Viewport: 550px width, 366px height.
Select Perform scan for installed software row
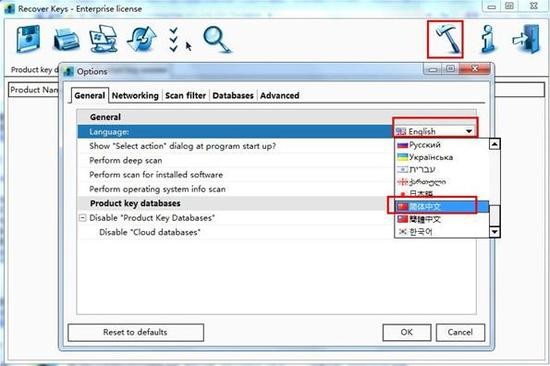point(235,175)
